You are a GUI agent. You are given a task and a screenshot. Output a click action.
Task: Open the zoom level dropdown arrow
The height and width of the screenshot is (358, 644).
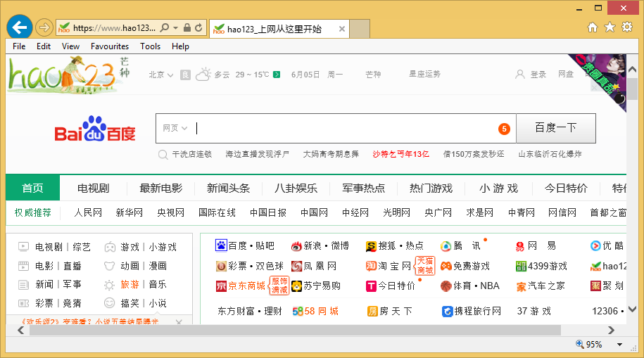619,345
